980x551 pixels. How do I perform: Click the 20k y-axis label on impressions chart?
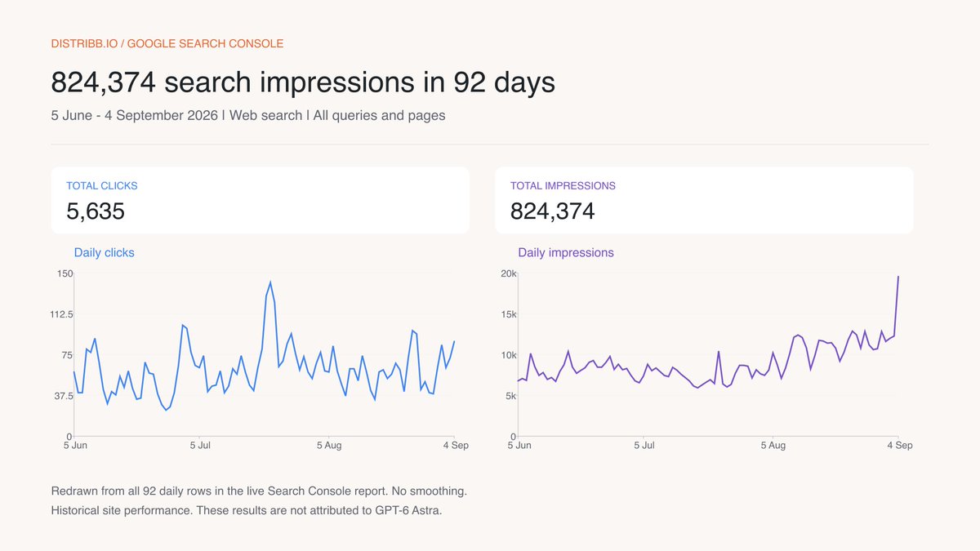[509, 273]
